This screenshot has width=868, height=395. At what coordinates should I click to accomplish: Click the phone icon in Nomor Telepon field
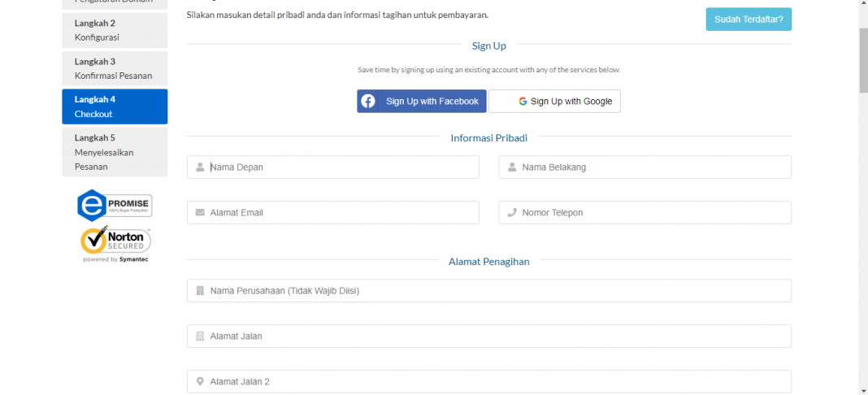[x=512, y=212]
